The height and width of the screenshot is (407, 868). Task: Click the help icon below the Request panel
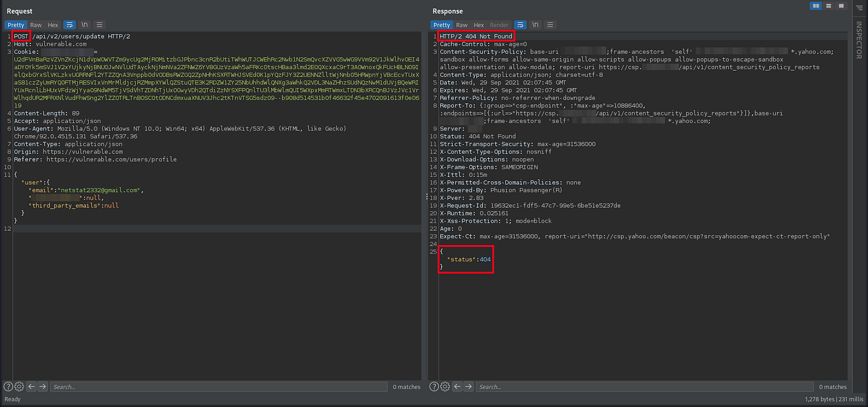click(8, 387)
